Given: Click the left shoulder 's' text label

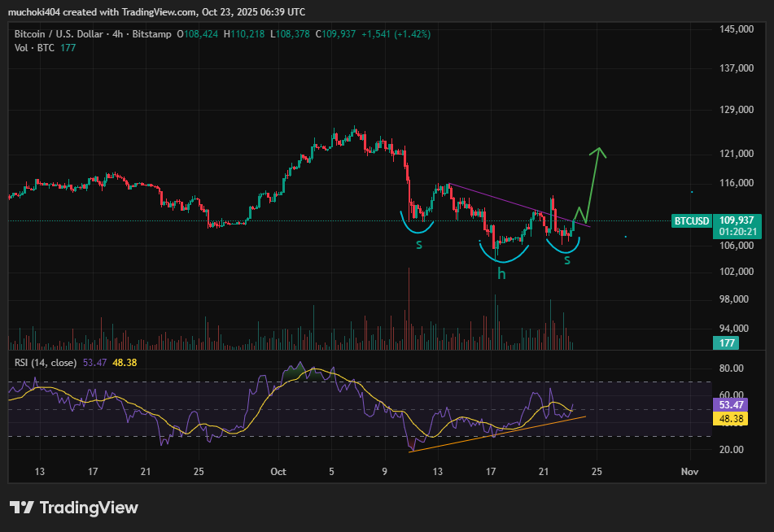Looking at the screenshot, I should pos(419,244).
